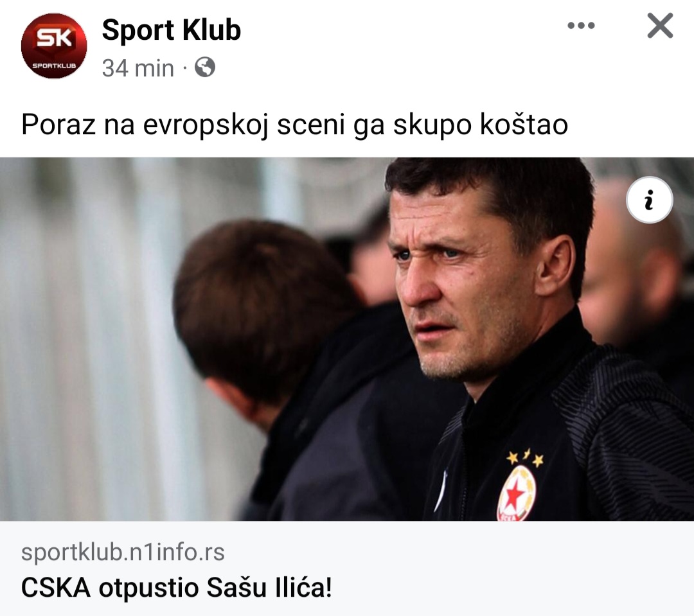This screenshot has height=616, width=694.
Task: Tap the SPORTKLUB text inside the logo
Action: pyautogui.click(x=54, y=66)
